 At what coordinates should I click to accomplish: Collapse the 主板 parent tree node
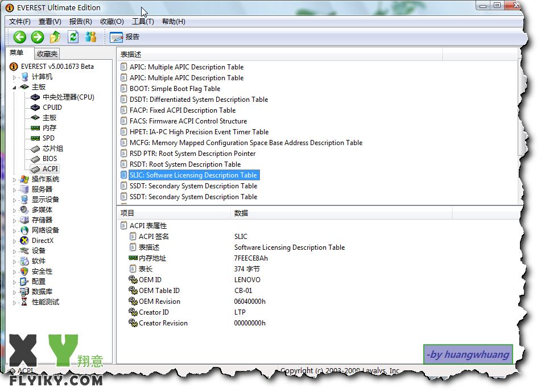click(x=14, y=88)
